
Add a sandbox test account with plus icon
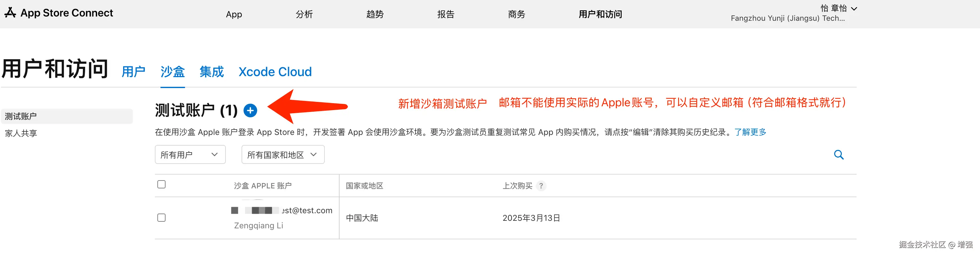click(250, 110)
